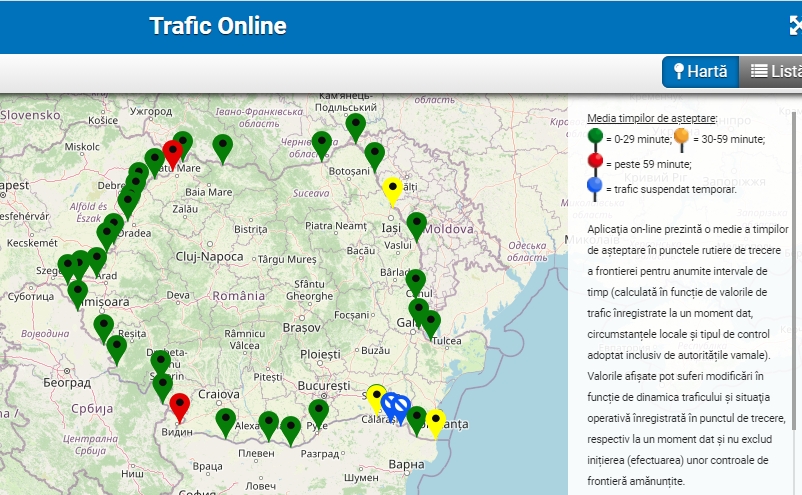Switch to the Listă list view

point(773,71)
